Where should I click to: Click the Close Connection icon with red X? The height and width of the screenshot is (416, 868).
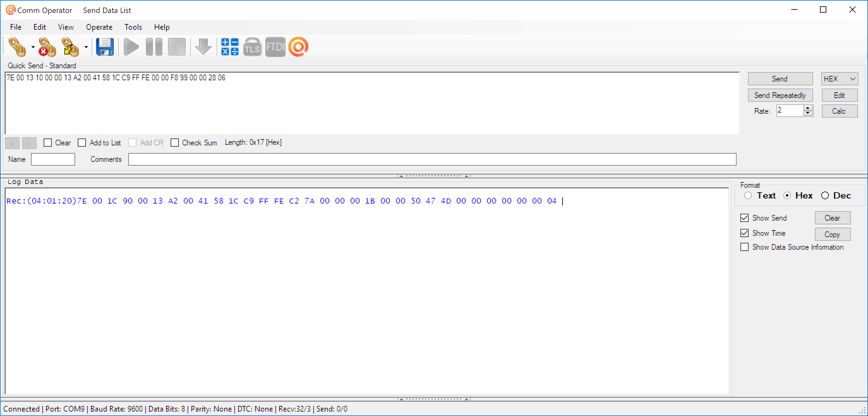tap(47, 47)
